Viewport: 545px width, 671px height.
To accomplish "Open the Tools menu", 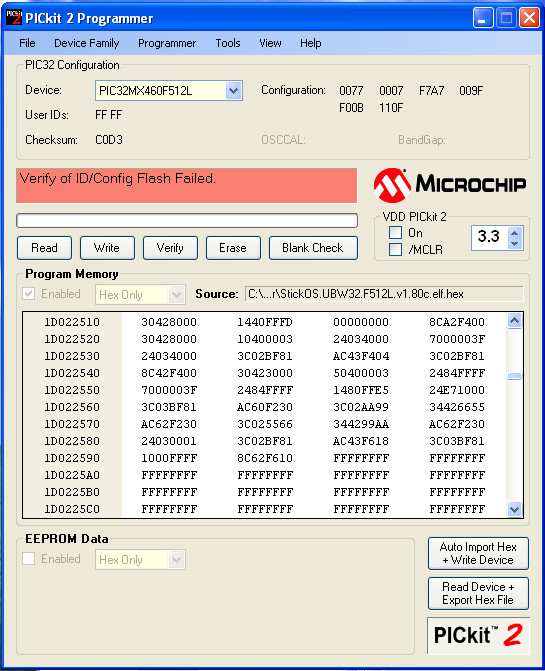I will tap(228, 43).
